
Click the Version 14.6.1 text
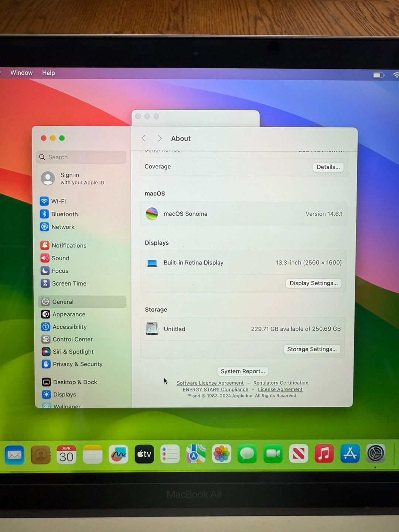click(324, 214)
